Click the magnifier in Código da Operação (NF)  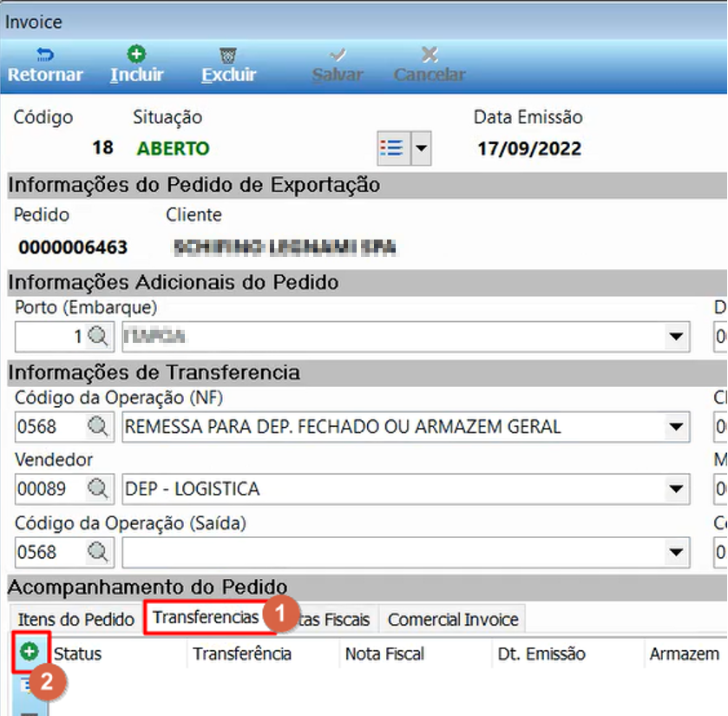[98, 426]
